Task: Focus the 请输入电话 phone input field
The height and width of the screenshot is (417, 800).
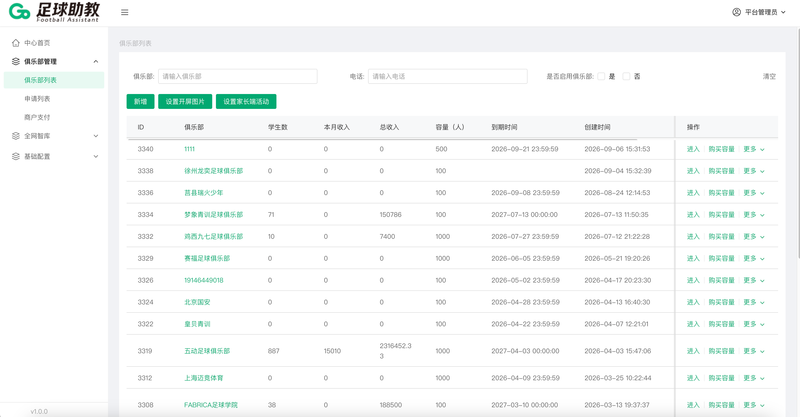Action: tap(447, 77)
